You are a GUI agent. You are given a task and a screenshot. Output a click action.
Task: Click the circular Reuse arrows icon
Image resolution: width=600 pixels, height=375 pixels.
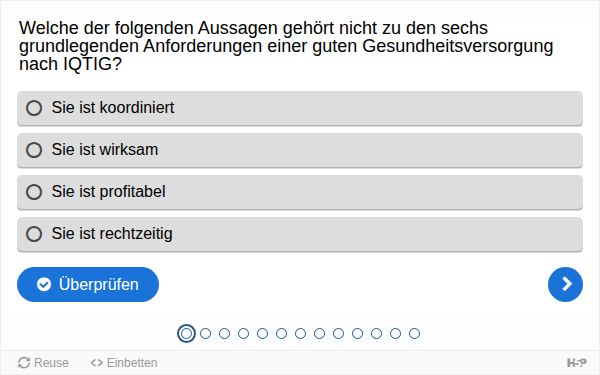[24, 363]
